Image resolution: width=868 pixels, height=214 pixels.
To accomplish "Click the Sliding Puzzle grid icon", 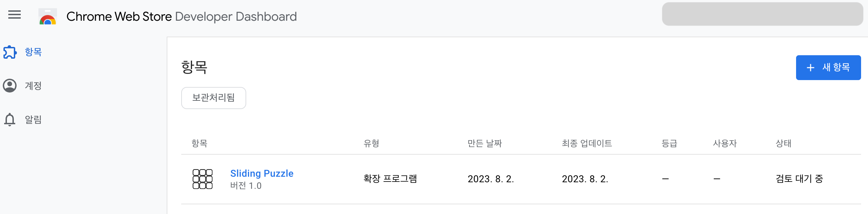I will 203,179.
